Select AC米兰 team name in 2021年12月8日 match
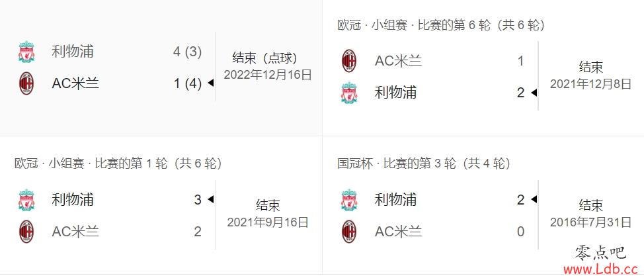This screenshot has height=276, width=644. coord(399,61)
